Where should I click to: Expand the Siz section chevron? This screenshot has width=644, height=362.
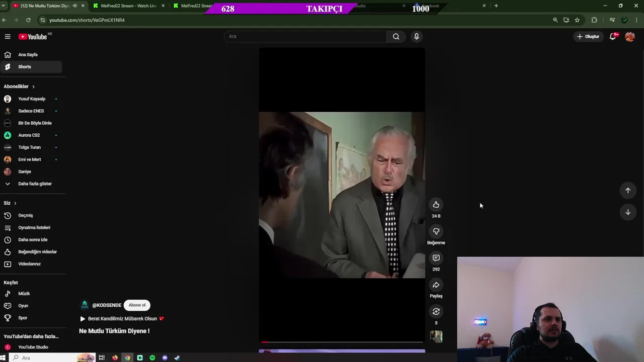click(x=15, y=203)
